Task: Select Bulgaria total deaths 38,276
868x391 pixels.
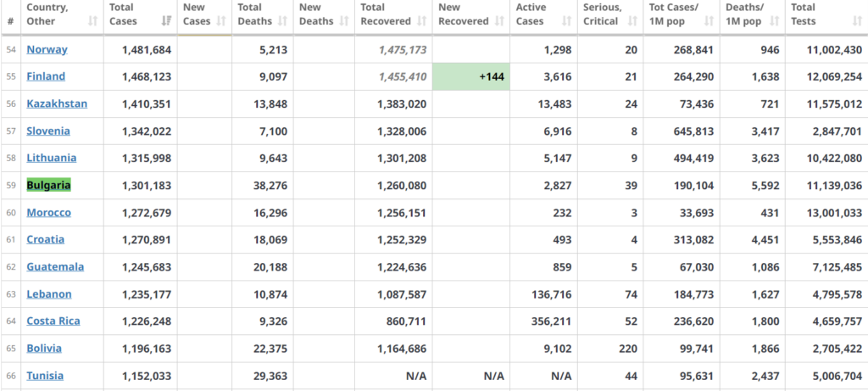Action: click(270, 186)
